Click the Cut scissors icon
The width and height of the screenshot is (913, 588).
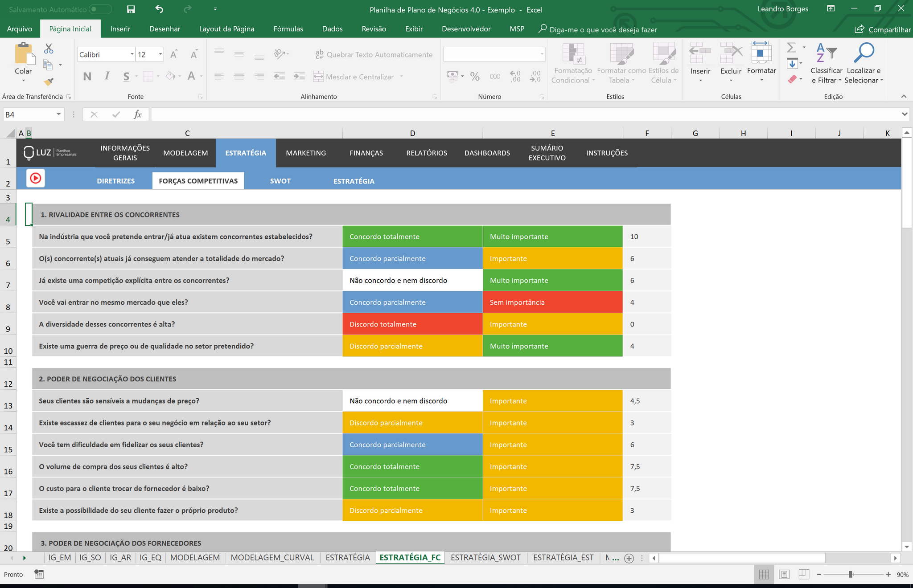(x=49, y=49)
